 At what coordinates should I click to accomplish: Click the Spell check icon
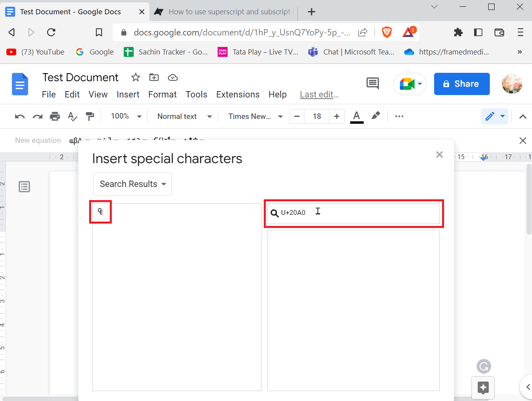pyautogui.click(x=72, y=117)
